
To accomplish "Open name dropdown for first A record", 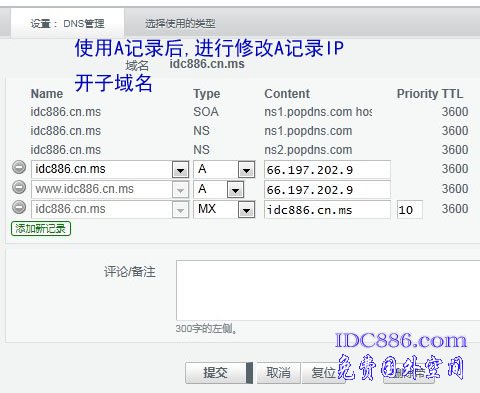I will coord(180,170).
